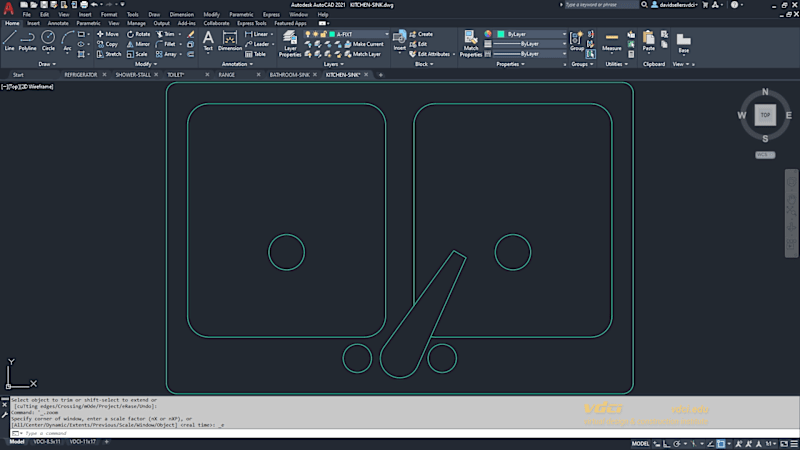Activate the Scale command

point(137,54)
